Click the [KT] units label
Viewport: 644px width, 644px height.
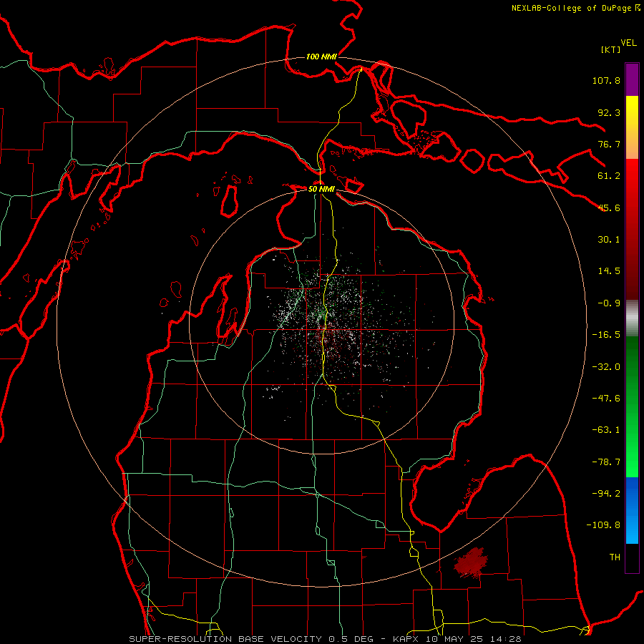point(610,49)
